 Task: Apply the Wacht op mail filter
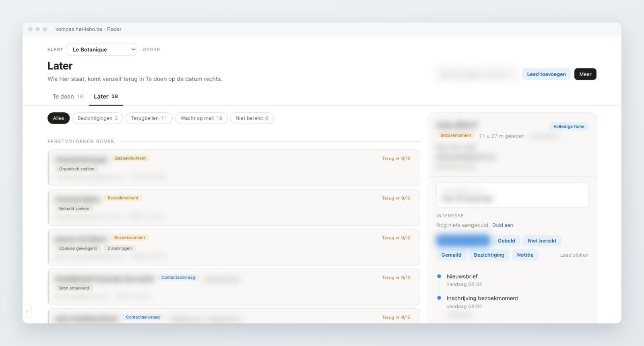click(x=201, y=118)
